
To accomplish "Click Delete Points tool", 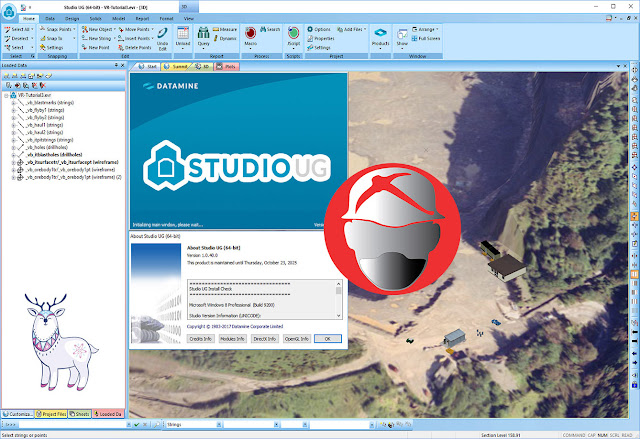I will pyautogui.click(x=134, y=47).
